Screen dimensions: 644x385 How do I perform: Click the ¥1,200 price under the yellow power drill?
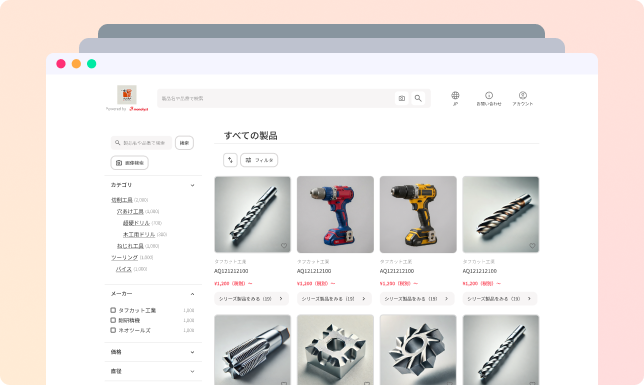(x=399, y=284)
